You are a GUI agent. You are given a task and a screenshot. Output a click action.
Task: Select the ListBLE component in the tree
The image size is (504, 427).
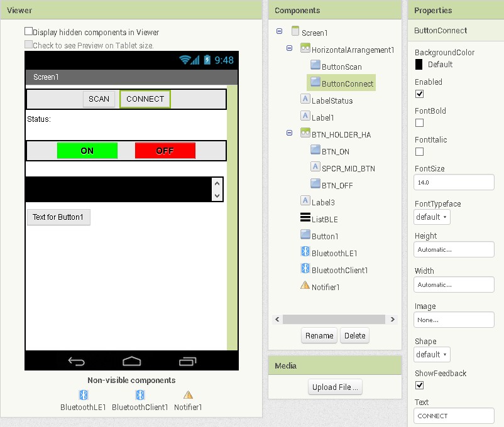325,219
